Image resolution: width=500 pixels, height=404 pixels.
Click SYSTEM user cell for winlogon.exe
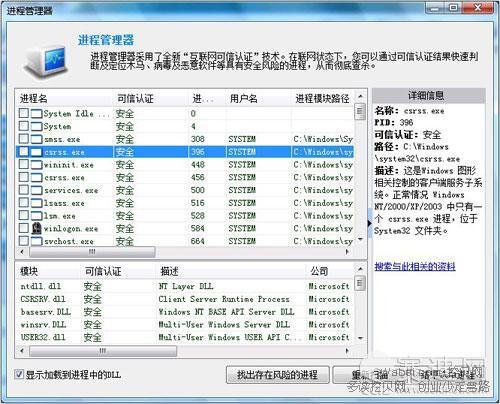242,228
